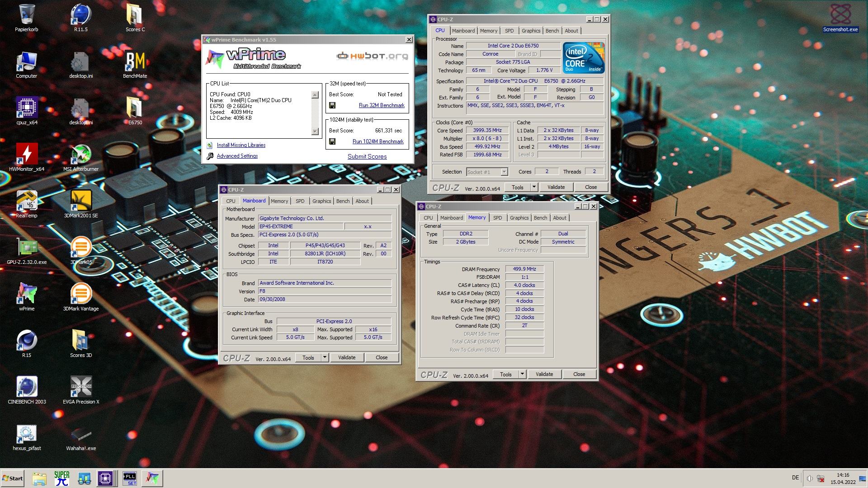Click the DE language indicator
This screenshot has height=488, width=868.
coord(795,478)
